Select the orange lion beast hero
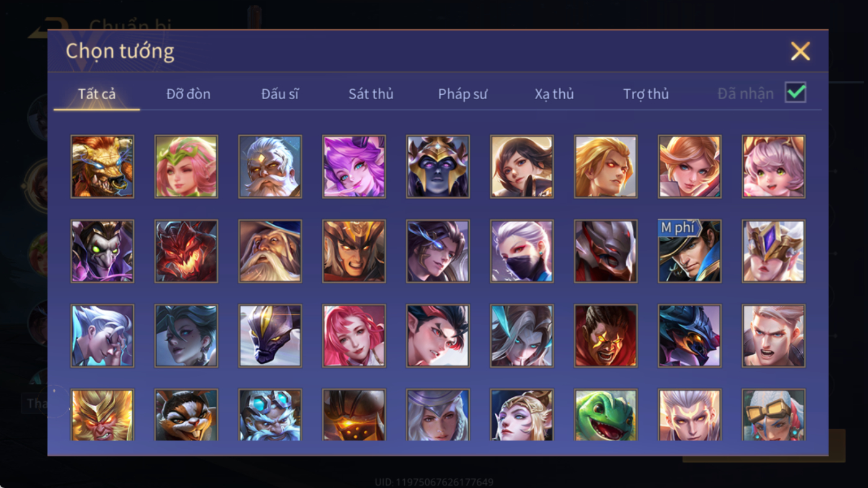Screen dimensions: 868x488 tap(102, 167)
